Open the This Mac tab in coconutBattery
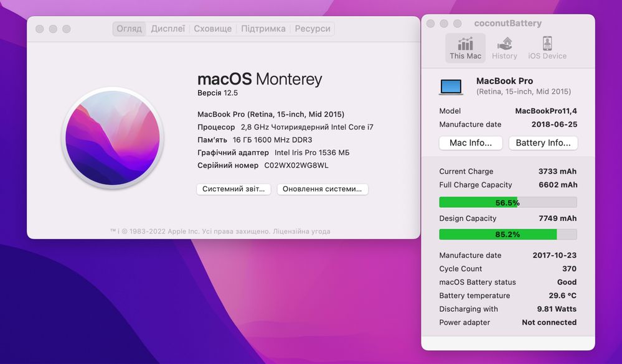The image size is (622, 364). click(x=465, y=48)
